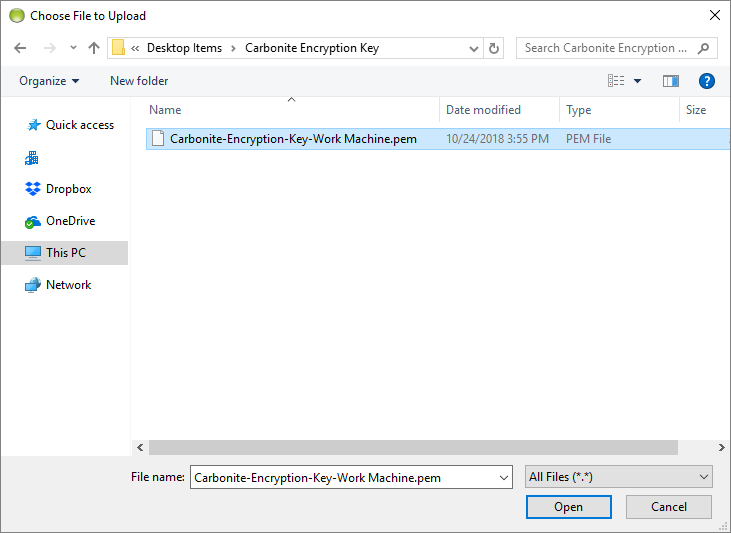Open the view options dropdown arrow

point(638,81)
